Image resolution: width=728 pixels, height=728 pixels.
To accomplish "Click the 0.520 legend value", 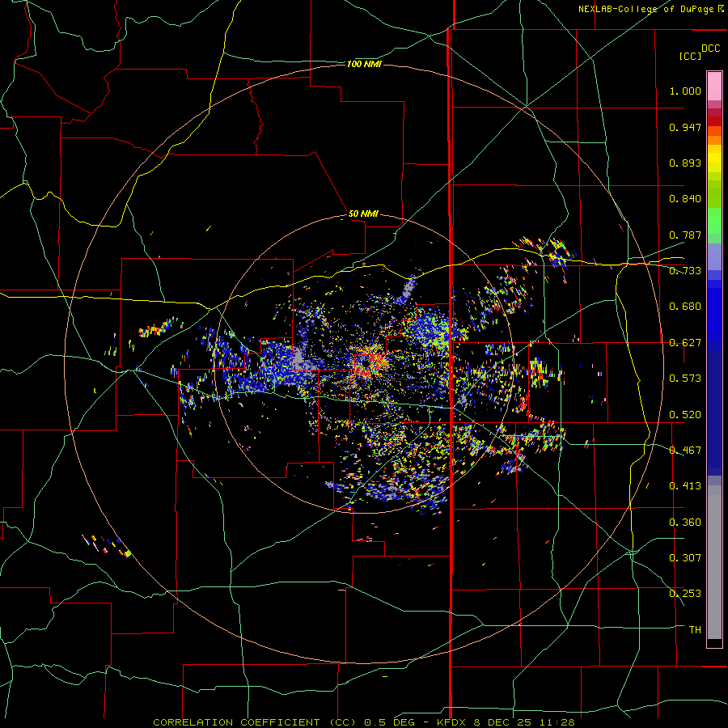I will pos(685,414).
